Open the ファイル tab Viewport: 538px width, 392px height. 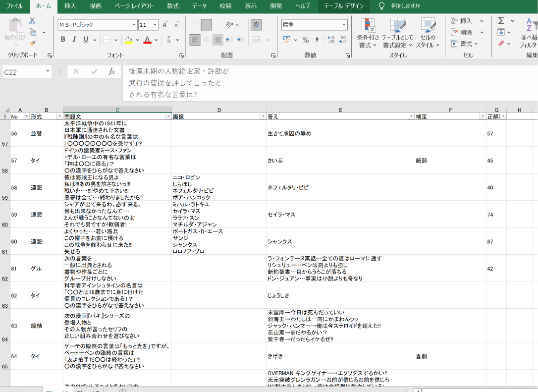[14, 6]
